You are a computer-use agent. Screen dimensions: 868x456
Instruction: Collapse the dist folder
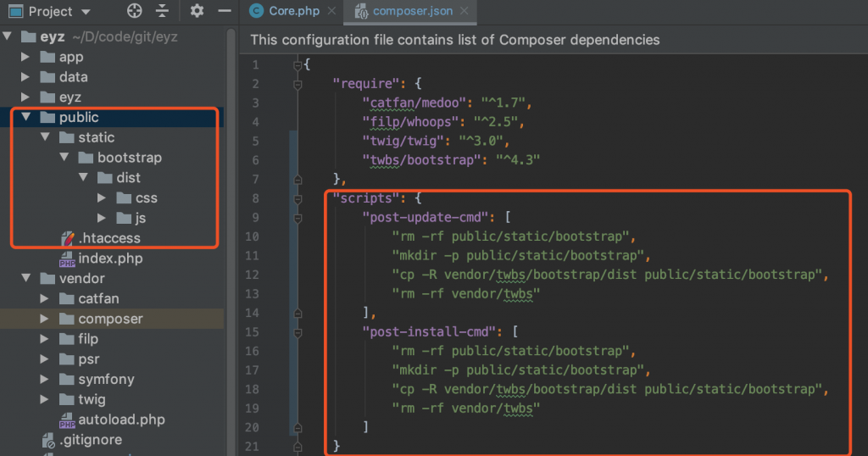tap(83, 177)
